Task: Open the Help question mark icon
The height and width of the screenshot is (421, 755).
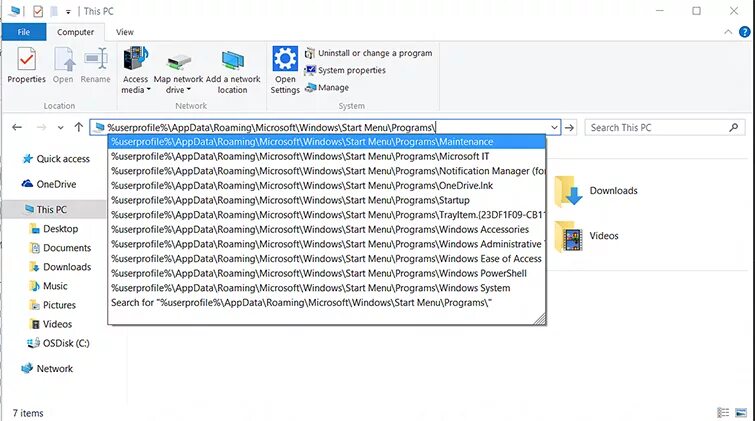Action: pyautogui.click(x=744, y=32)
